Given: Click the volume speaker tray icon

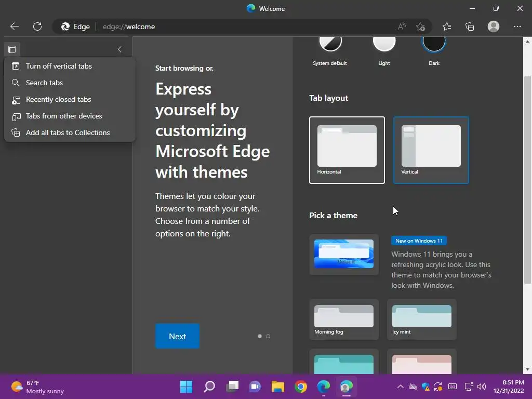Looking at the screenshot, I should click(482, 387).
